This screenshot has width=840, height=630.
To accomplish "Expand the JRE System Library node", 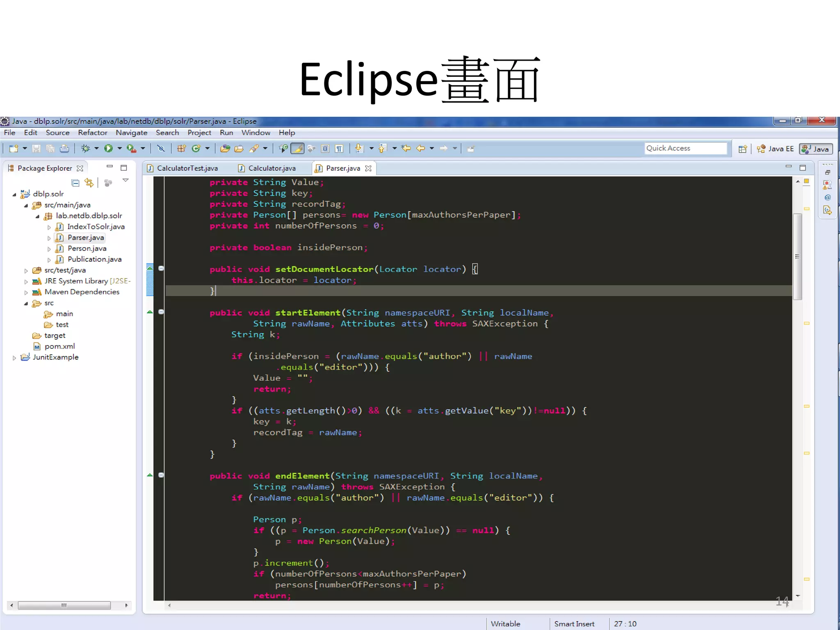I will point(26,282).
